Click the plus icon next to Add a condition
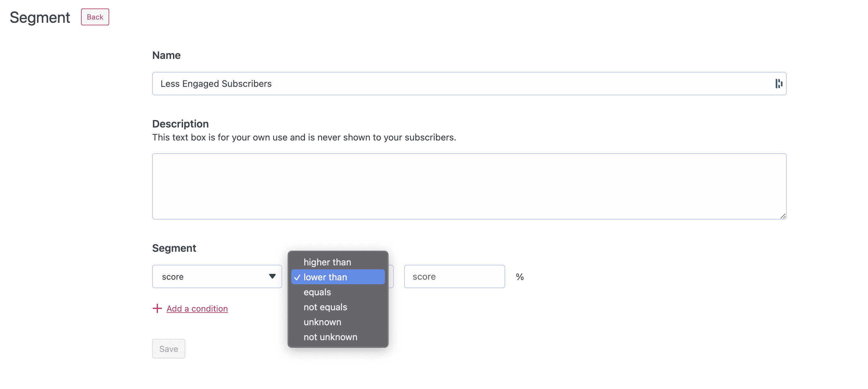The height and width of the screenshot is (389, 868). 157,308
